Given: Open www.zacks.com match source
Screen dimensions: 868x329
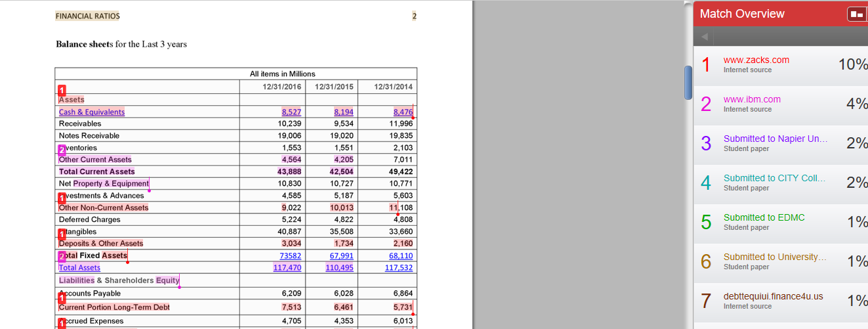Looking at the screenshot, I should coord(756,60).
